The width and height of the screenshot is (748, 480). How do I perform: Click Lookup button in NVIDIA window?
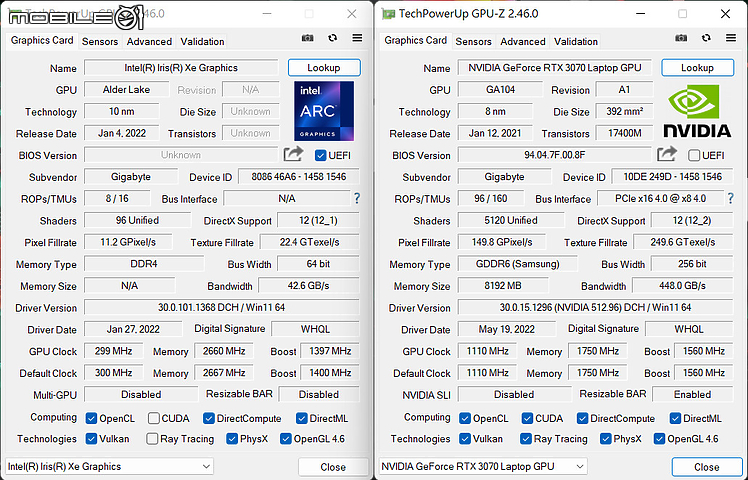(x=697, y=68)
